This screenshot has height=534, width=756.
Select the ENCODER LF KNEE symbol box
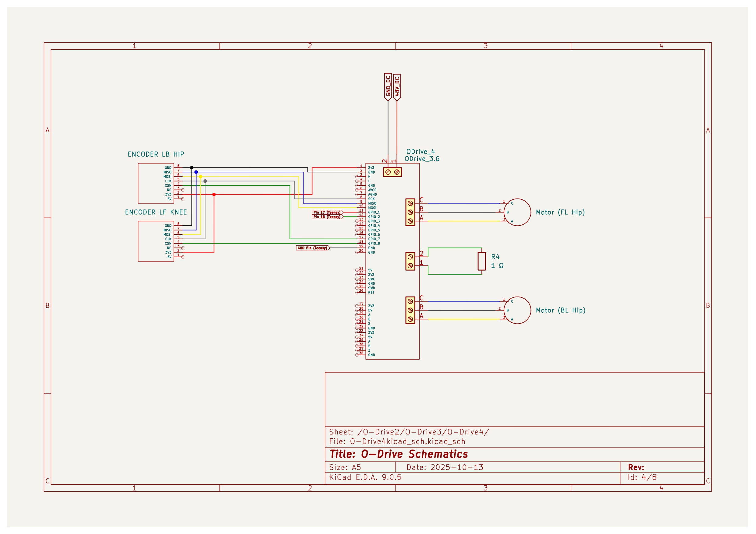click(156, 241)
